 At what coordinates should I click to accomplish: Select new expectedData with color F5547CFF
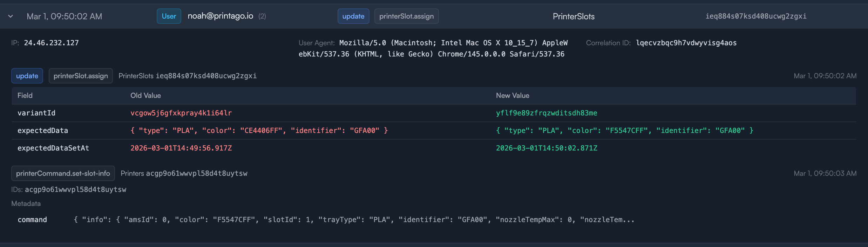click(625, 131)
